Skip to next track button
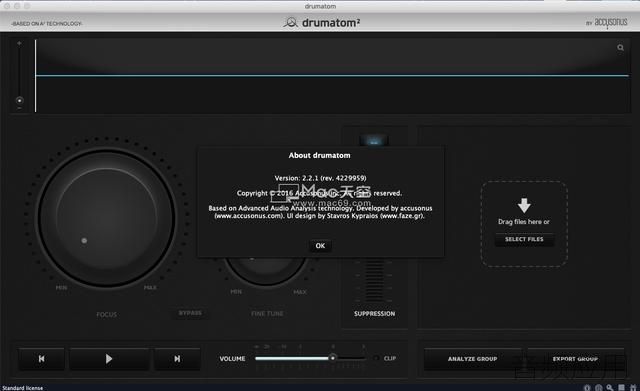640x391 pixels. click(177, 359)
